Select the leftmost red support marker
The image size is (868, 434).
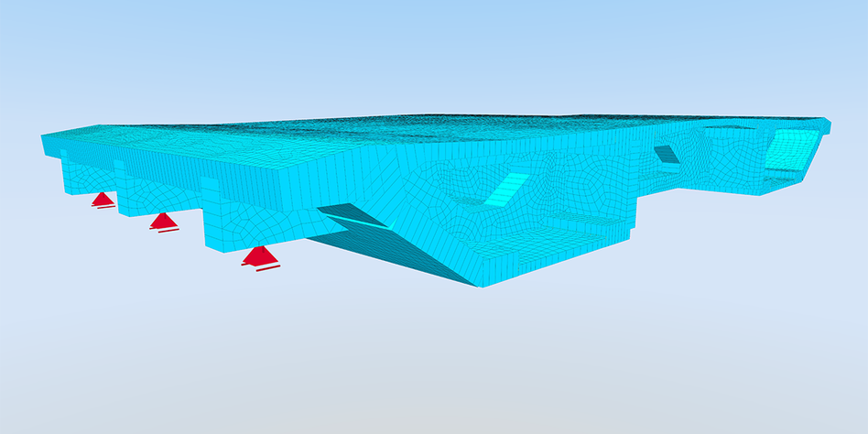pyautogui.click(x=102, y=200)
